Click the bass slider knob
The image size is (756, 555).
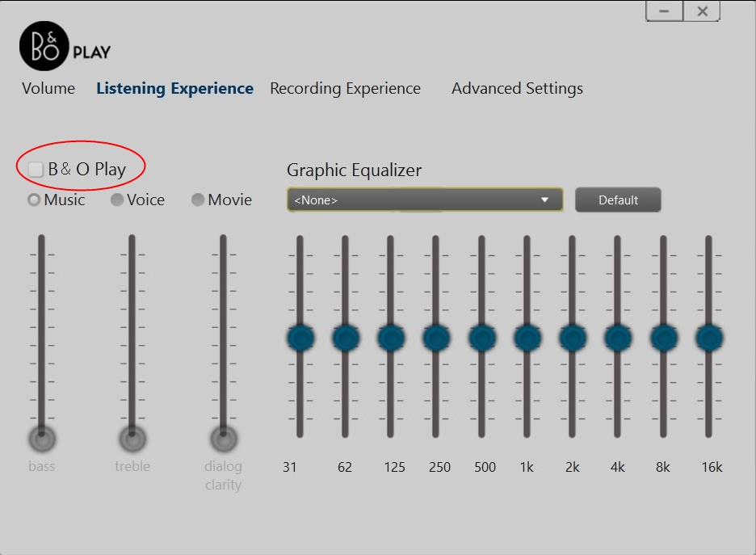pos(42,439)
